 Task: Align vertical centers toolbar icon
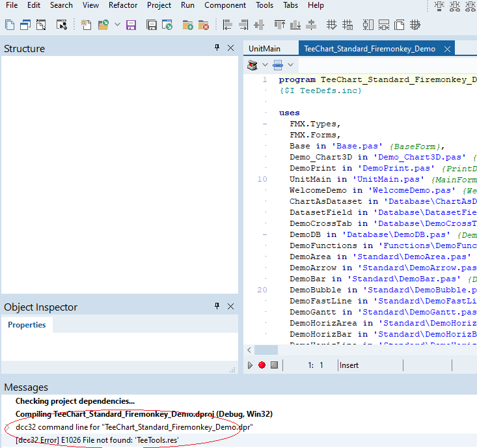(311, 25)
